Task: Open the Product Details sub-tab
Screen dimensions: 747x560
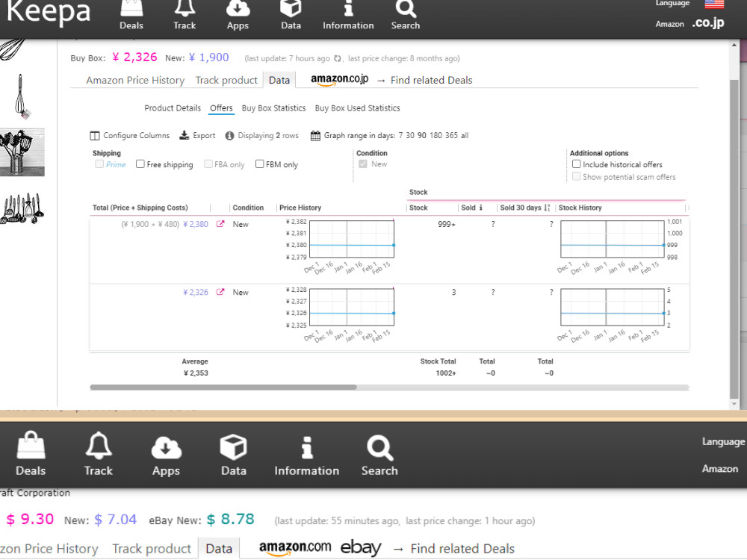Action: point(173,108)
